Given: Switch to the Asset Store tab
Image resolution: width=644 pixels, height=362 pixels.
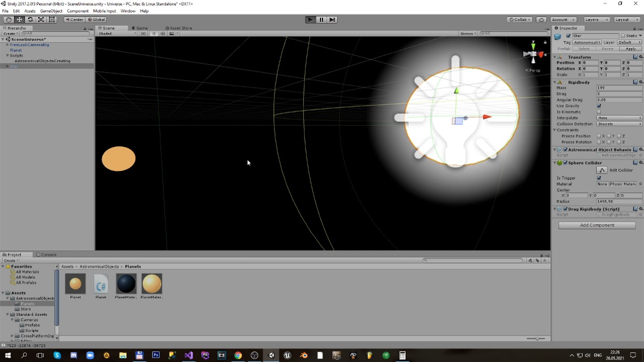Looking at the screenshot, I should pos(179,28).
